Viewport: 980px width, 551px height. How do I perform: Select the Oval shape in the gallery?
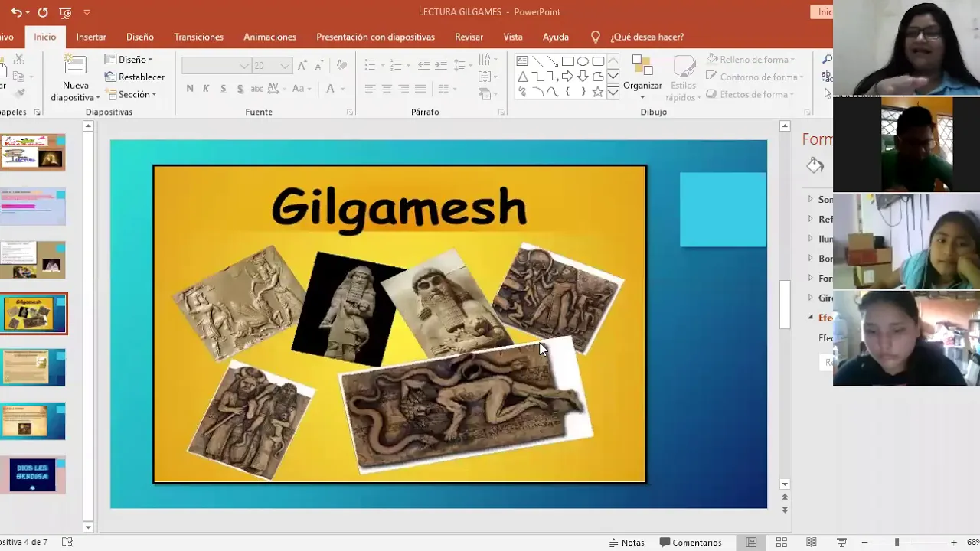583,61
